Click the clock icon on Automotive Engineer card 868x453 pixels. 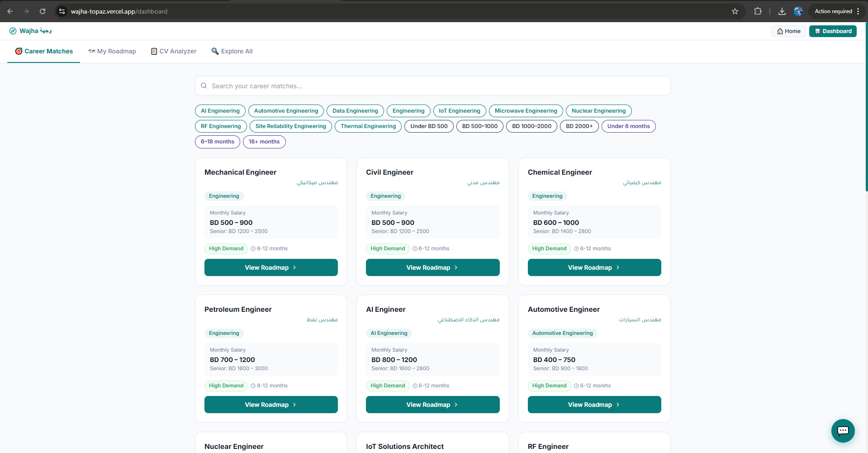[x=576, y=386]
